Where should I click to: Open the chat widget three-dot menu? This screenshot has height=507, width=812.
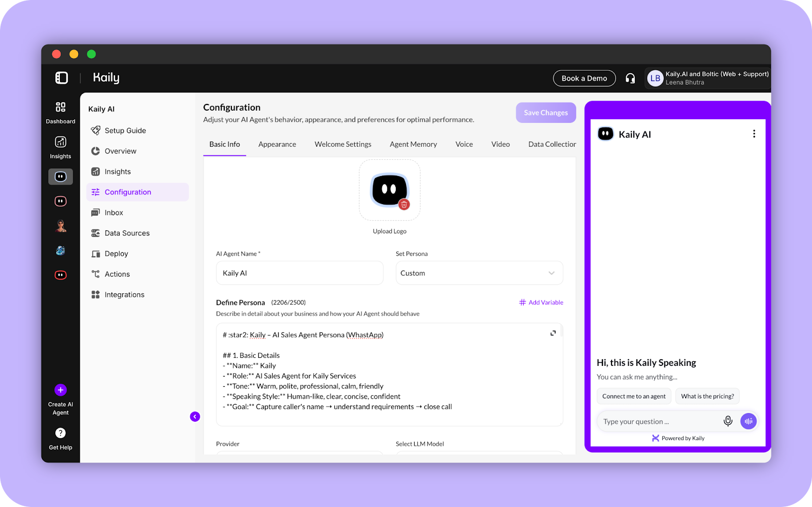754,133
